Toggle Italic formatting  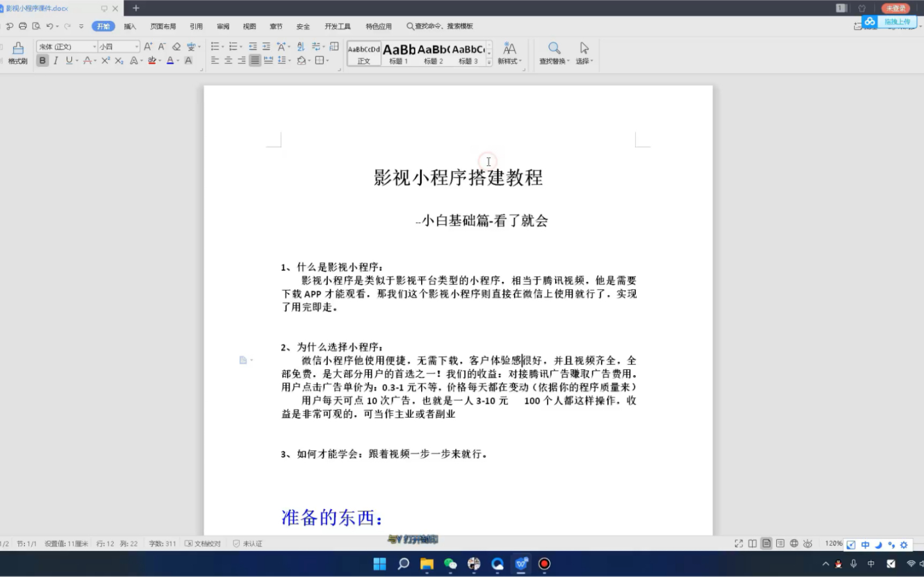click(x=56, y=60)
